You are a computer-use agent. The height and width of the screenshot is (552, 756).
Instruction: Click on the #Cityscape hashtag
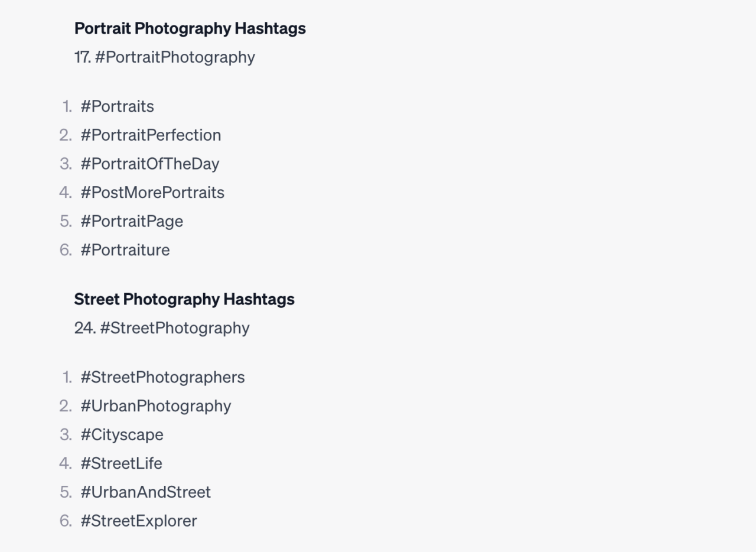point(122,435)
